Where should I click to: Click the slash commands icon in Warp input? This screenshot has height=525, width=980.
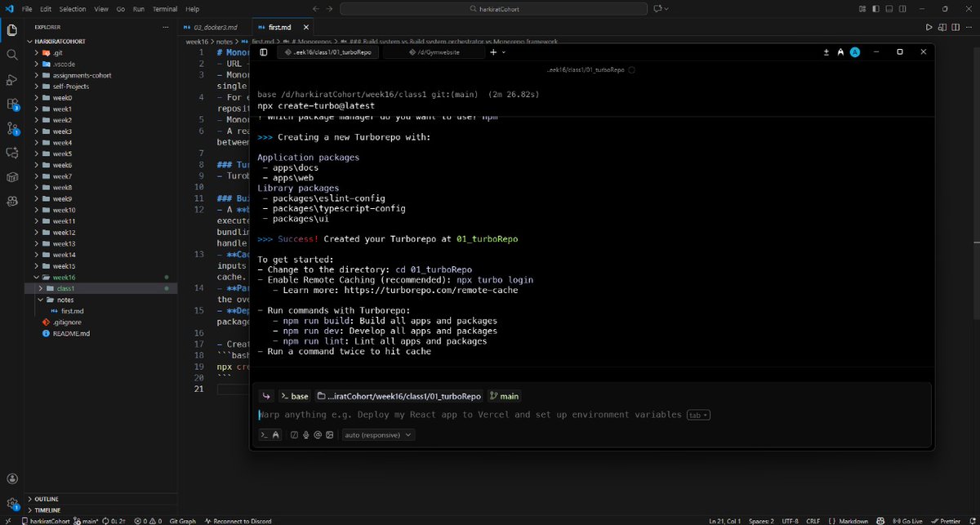click(294, 435)
